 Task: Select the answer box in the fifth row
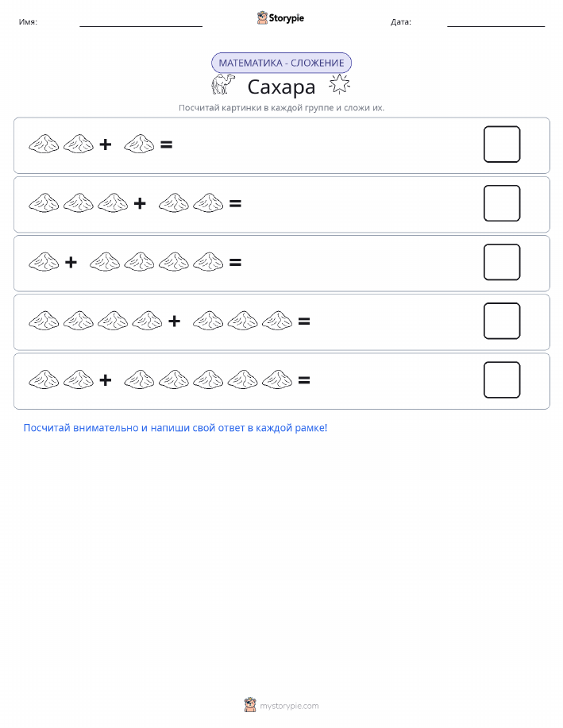point(502,379)
